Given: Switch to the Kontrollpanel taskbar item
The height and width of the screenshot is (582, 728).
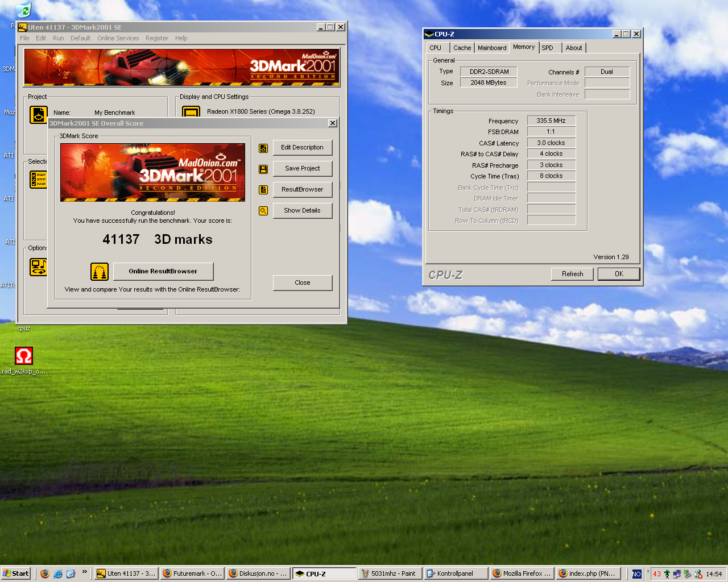Looking at the screenshot, I should click(x=456, y=573).
